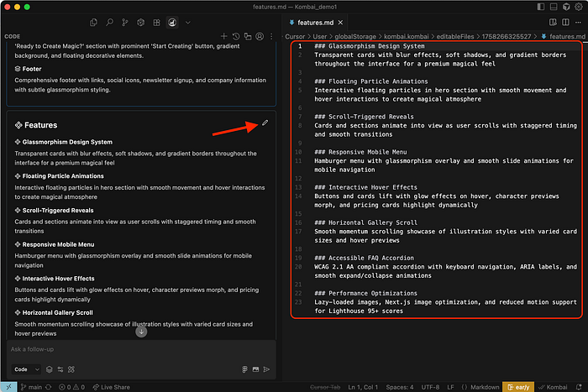Click the Ask a follow-up input field
Screen dimensions: 588x392
pyautogui.click(x=126, y=349)
